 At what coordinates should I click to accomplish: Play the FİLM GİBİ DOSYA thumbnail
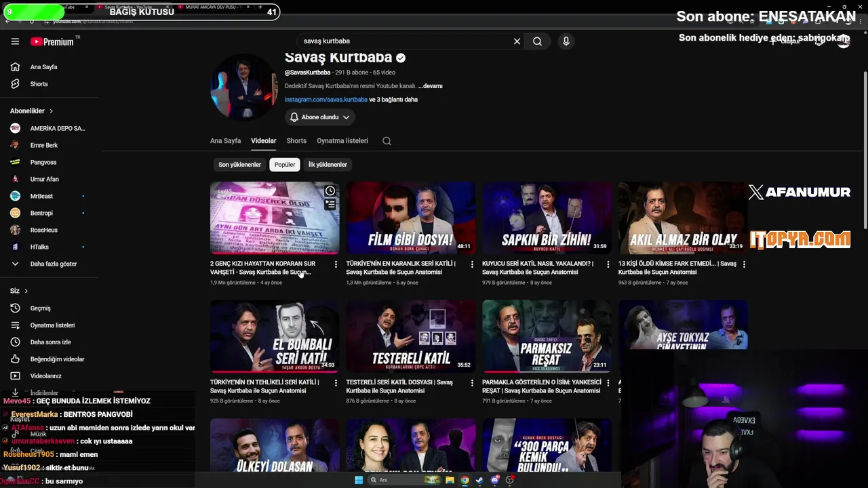pos(410,218)
